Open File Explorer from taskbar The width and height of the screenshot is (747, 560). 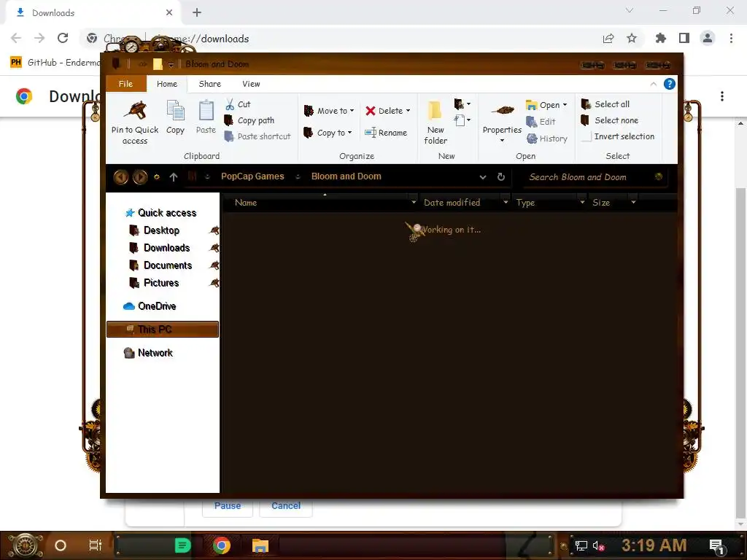point(260,545)
